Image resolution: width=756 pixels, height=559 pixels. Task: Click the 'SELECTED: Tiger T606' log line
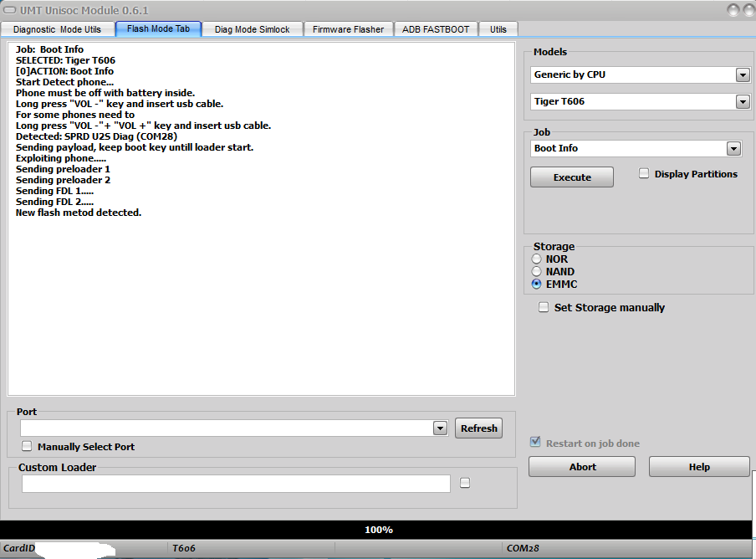click(x=65, y=60)
